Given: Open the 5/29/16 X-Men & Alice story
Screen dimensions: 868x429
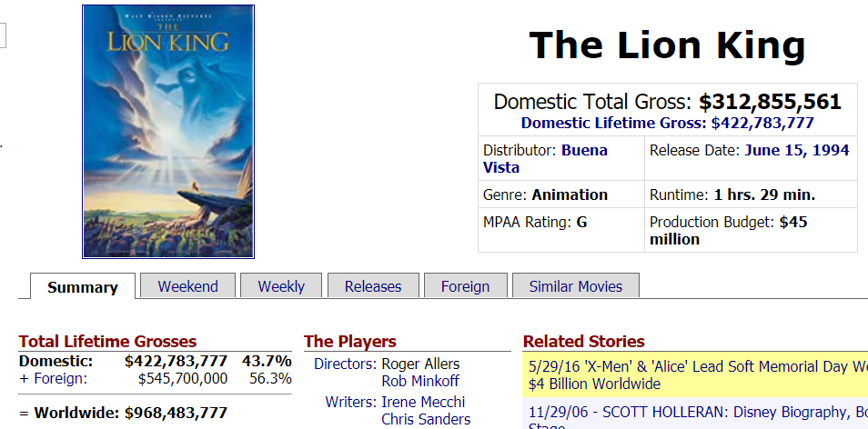Looking at the screenshot, I should (695, 374).
